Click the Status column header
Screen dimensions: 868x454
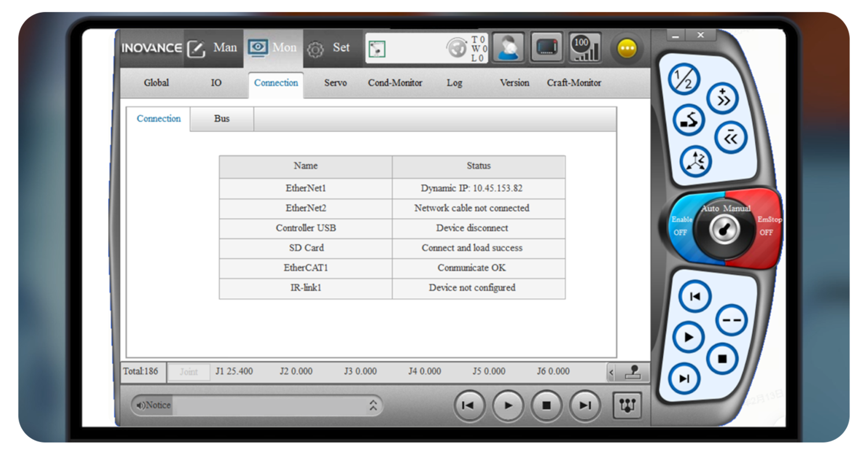(479, 166)
